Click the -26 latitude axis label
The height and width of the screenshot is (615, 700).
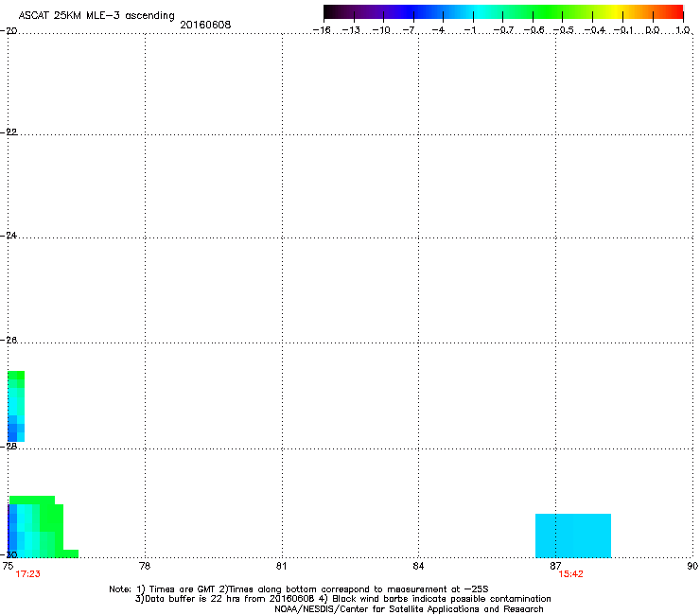9,341
